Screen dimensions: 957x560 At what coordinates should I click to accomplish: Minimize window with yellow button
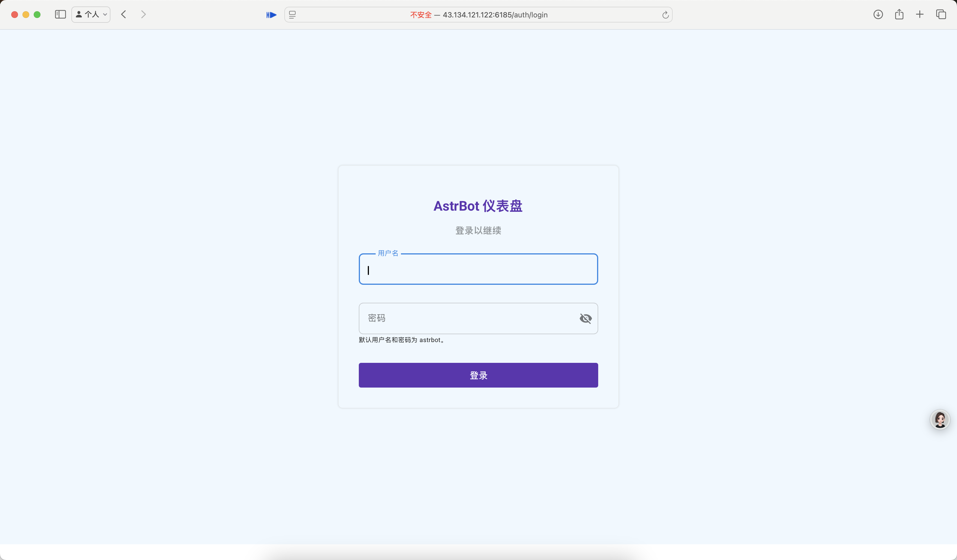[x=26, y=14]
